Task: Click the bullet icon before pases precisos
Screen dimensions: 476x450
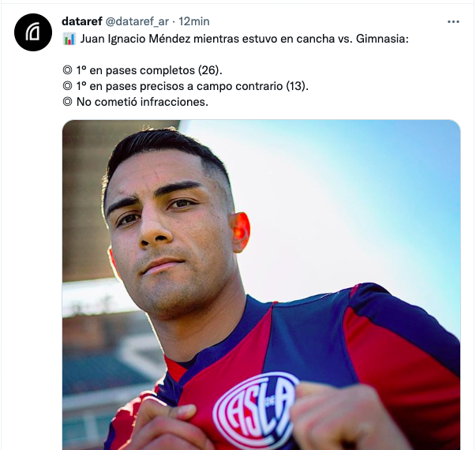Action: coord(67,86)
